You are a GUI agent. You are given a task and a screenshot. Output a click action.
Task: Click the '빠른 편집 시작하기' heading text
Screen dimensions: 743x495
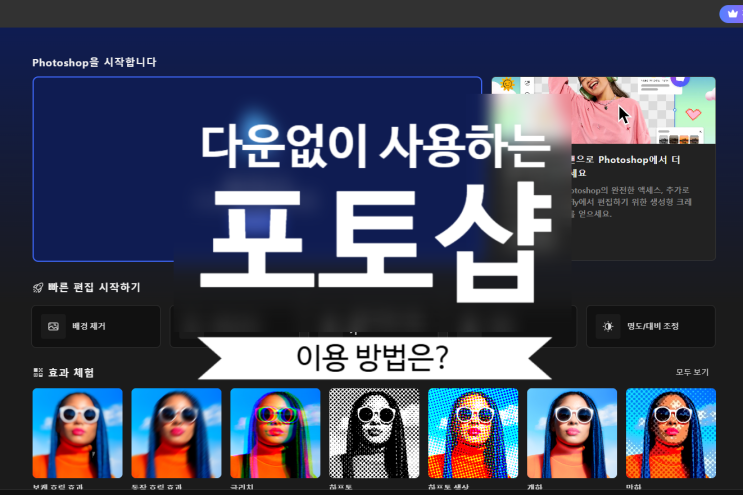tap(94, 288)
